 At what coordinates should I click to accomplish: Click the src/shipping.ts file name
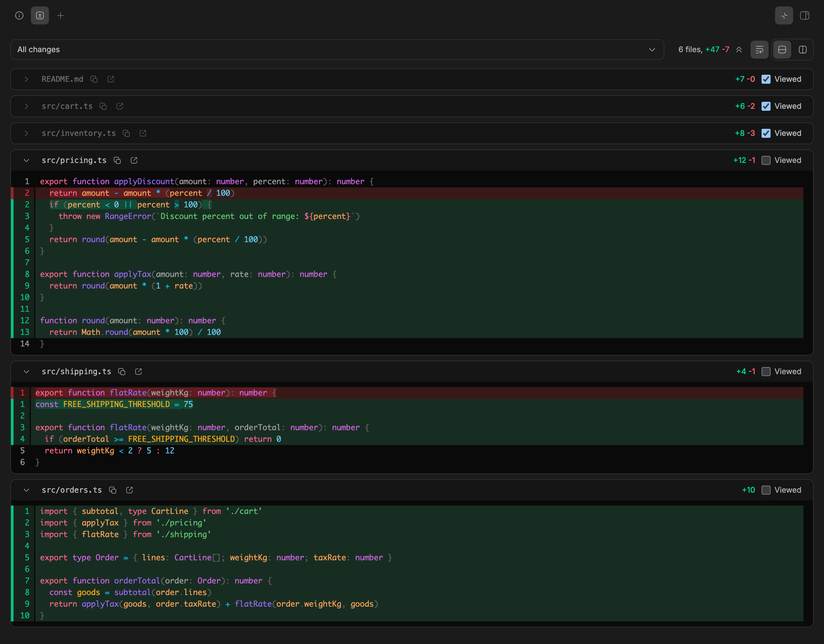tap(76, 372)
